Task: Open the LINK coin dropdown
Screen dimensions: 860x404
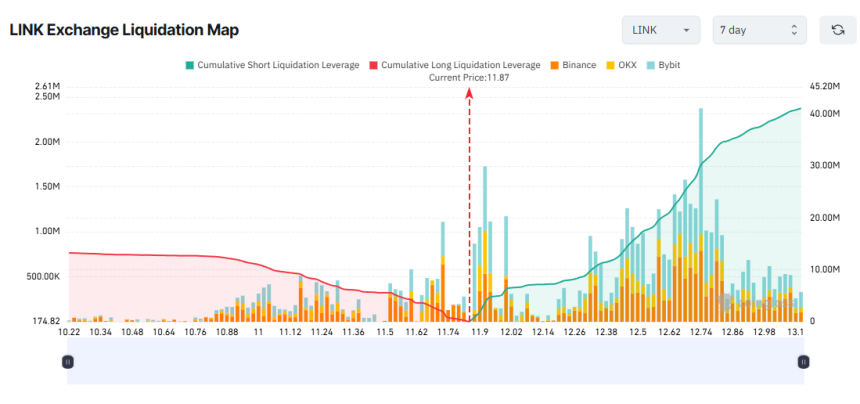Action: [x=661, y=30]
